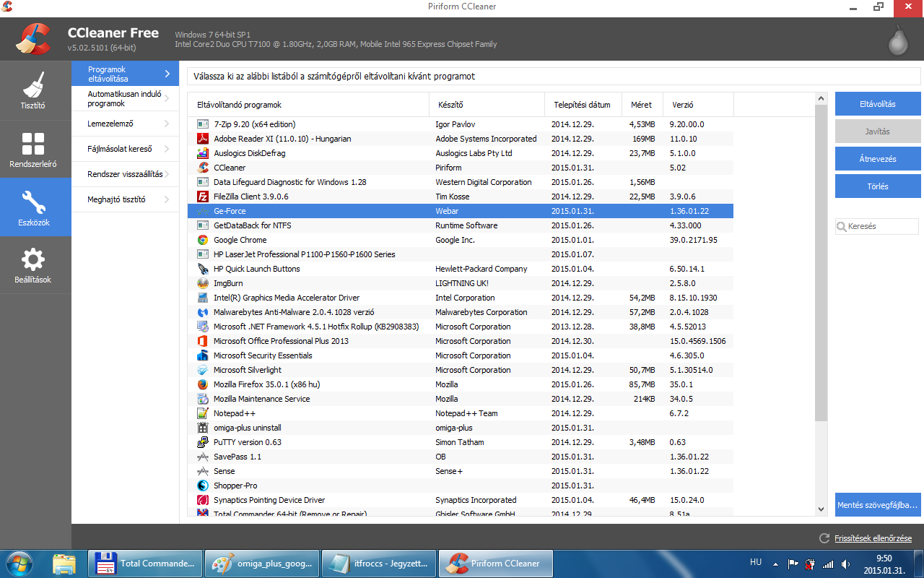The height and width of the screenshot is (578, 924).
Task: Open the Tisztító cleaner section
Action: tap(33, 90)
